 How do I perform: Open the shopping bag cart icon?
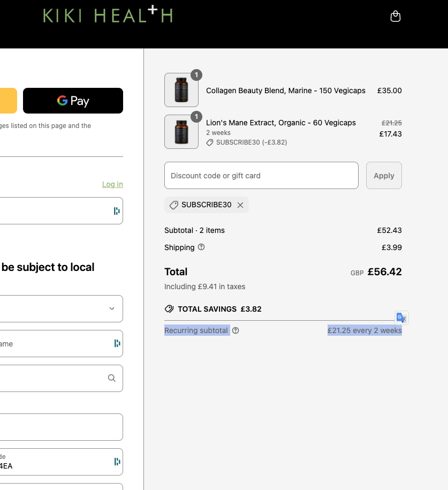pos(396,17)
